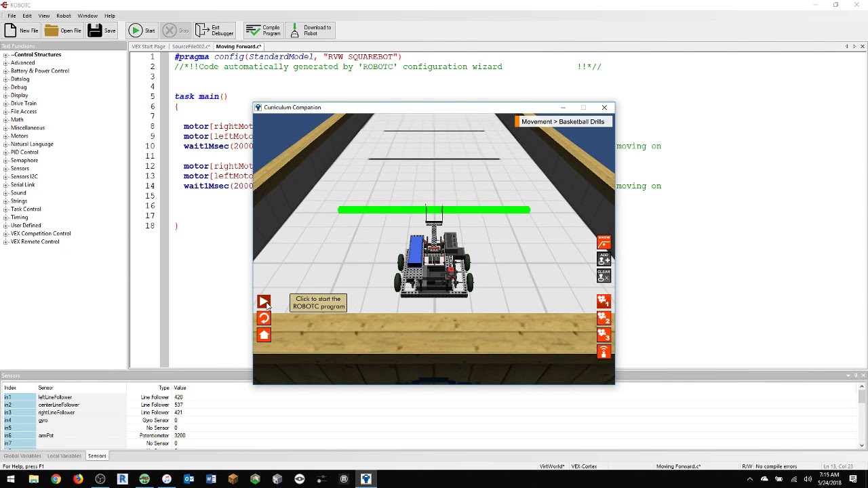
Task: Open the Movement > Basketball Drills label
Action: (x=563, y=121)
